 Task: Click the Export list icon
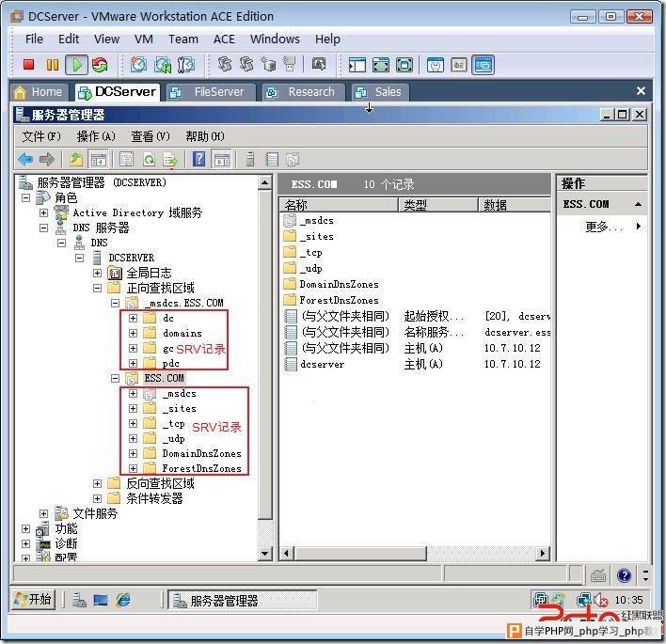(x=171, y=160)
